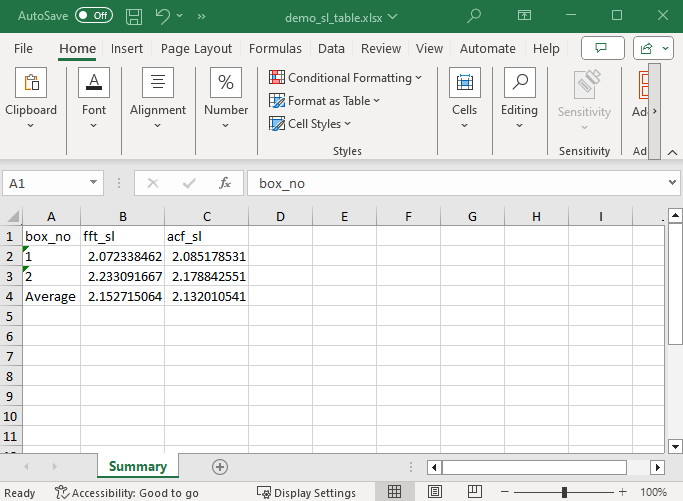Image resolution: width=683 pixels, height=501 pixels.
Task: Open Conditional Formatting menu
Action: tap(345, 78)
